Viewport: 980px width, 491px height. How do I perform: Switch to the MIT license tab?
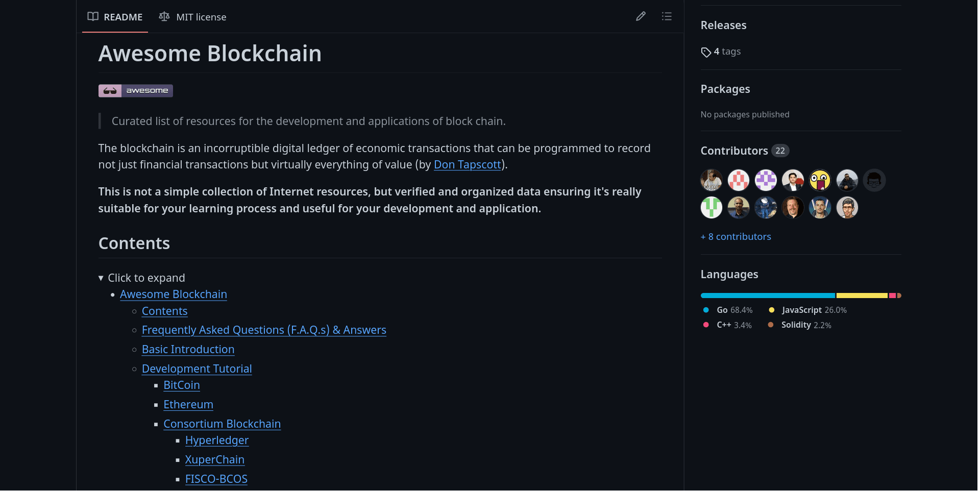[193, 17]
